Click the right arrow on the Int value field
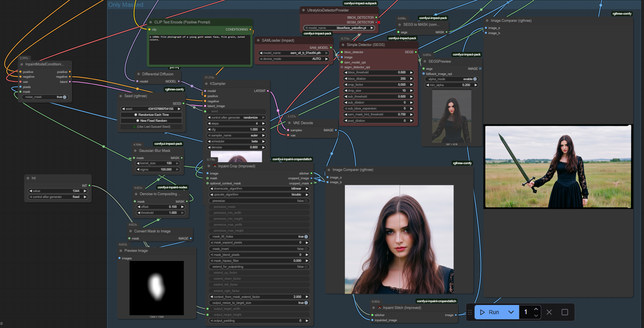The height and width of the screenshot is (328, 644). 85,191
